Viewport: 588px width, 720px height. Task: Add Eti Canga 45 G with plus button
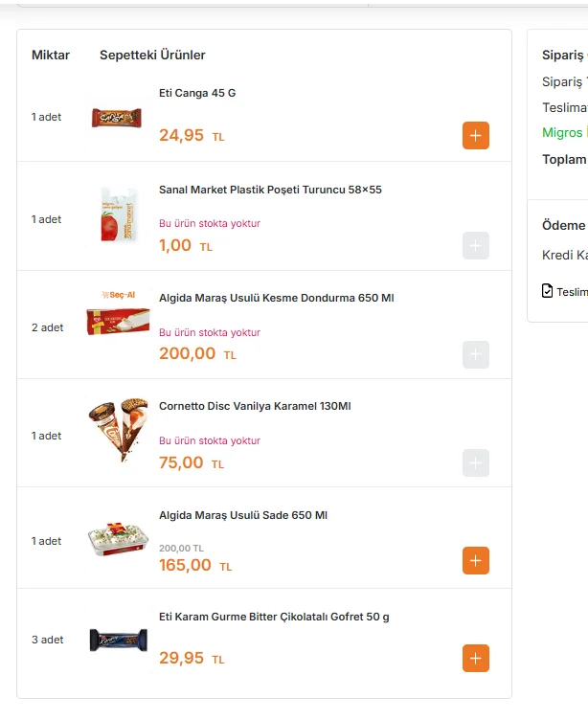coord(476,136)
